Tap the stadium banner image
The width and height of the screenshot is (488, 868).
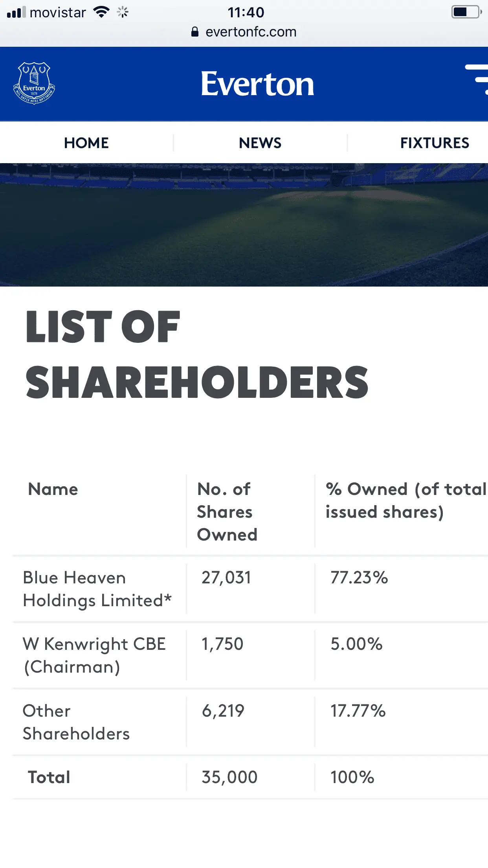244,225
